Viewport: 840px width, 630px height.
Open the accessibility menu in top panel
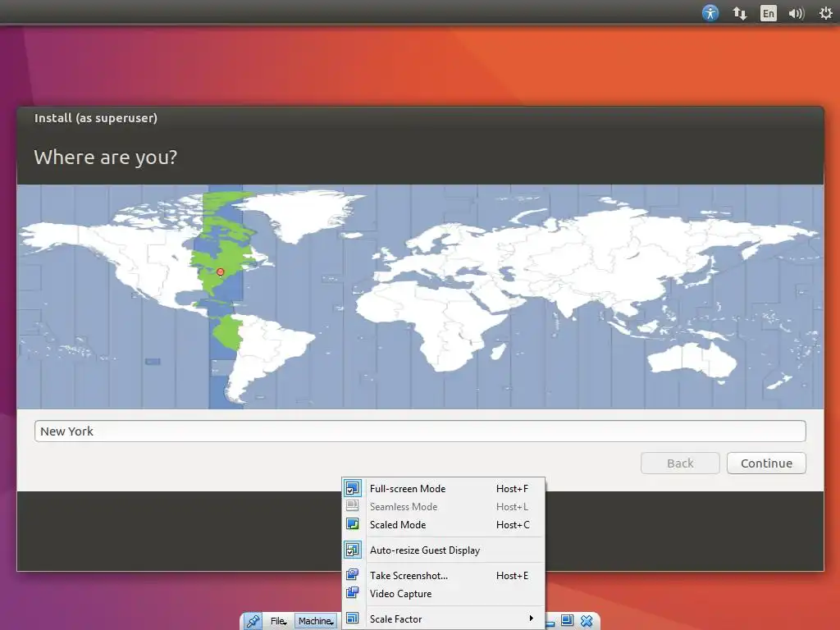pyautogui.click(x=710, y=13)
